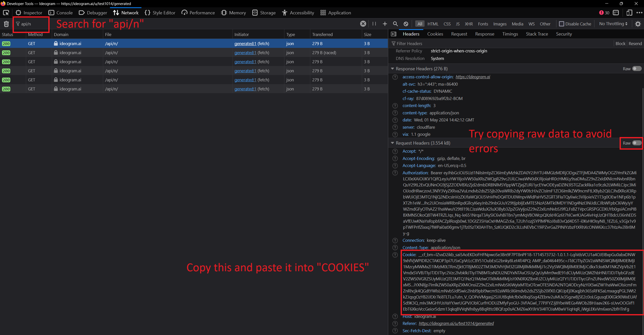Click the element picker icon
644x335 pixels.
coord(6,13)
